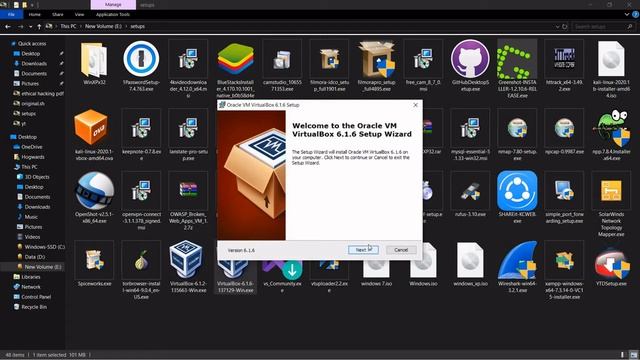
Task: Open the Application Tools tab
Action: pyautogui.click(x=113, y=14)
